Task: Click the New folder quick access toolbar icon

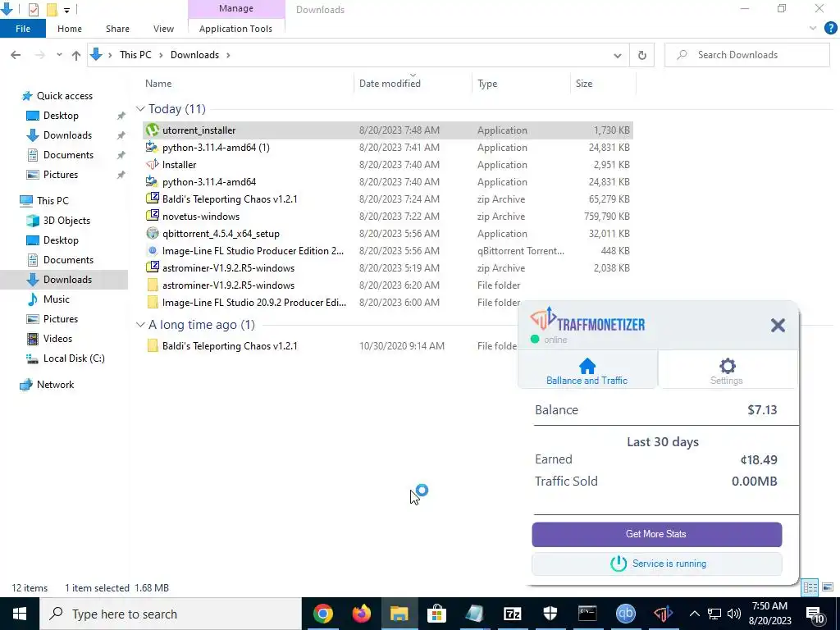Action: coord(52,9)
